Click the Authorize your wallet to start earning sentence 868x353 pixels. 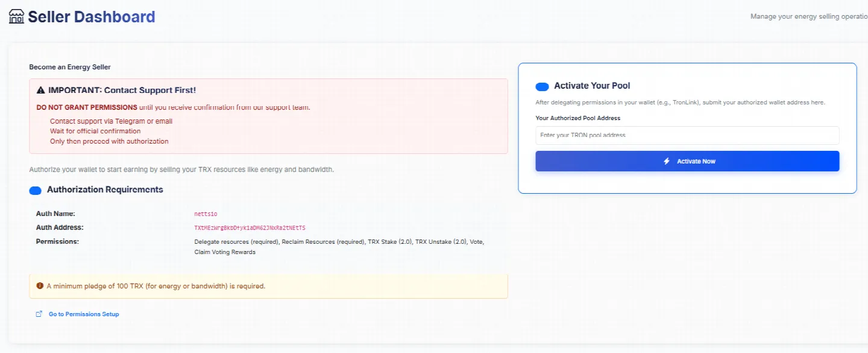[x=181, y=170]
